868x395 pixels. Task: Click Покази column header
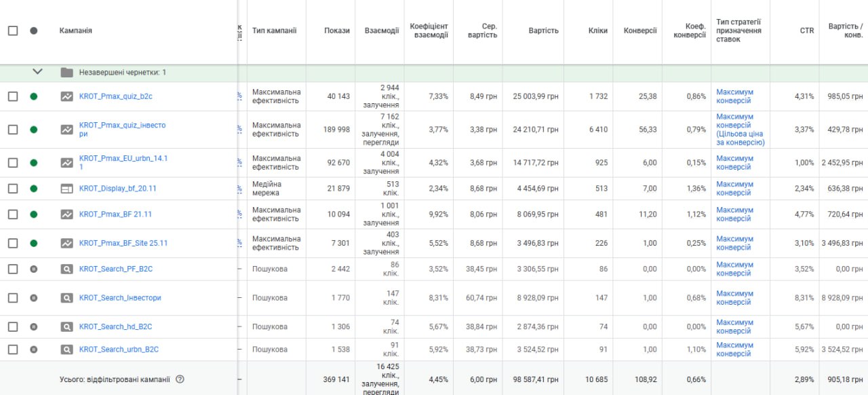click(337, 31)
